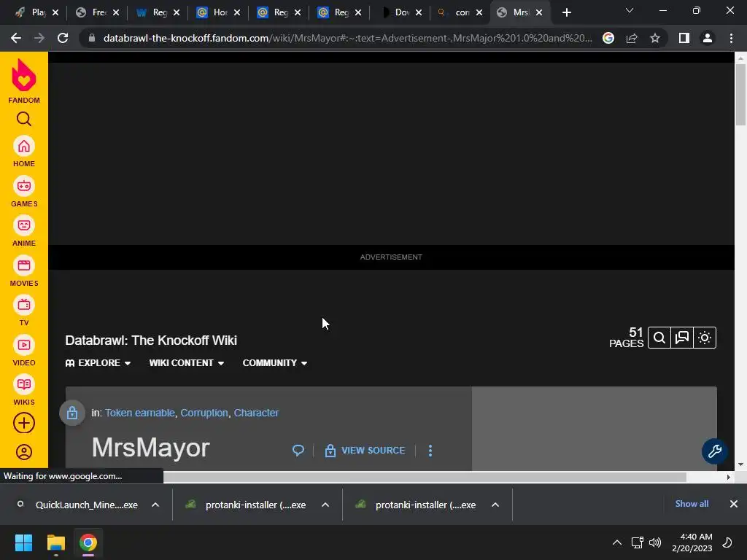This screenshot has height=560, width=747.
Task: Open Fandom sidebar search
Action: 24,119
